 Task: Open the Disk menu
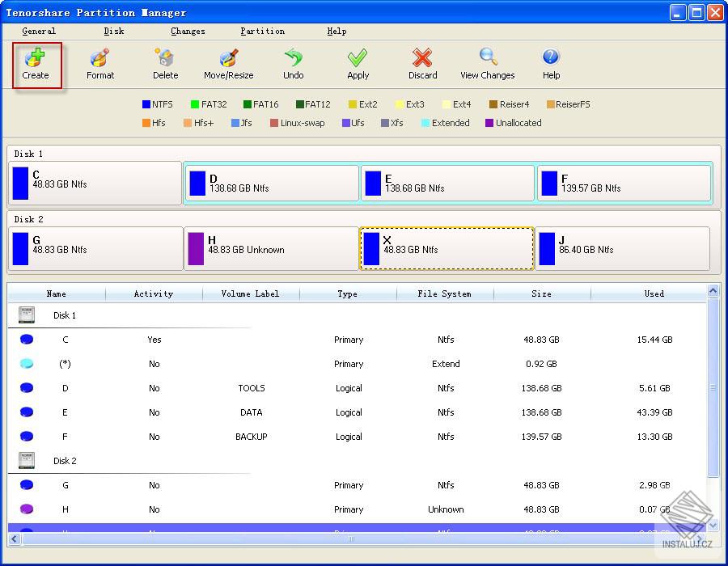point(113,31)
